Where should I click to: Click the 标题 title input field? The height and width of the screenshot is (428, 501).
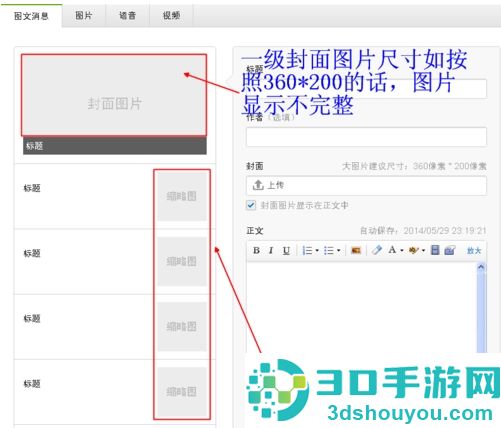(366, 88)
